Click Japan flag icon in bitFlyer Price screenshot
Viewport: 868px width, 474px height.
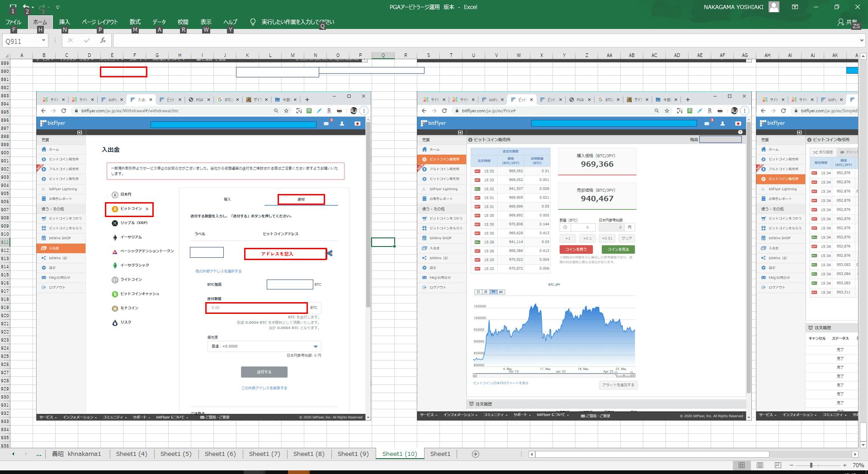738,123
